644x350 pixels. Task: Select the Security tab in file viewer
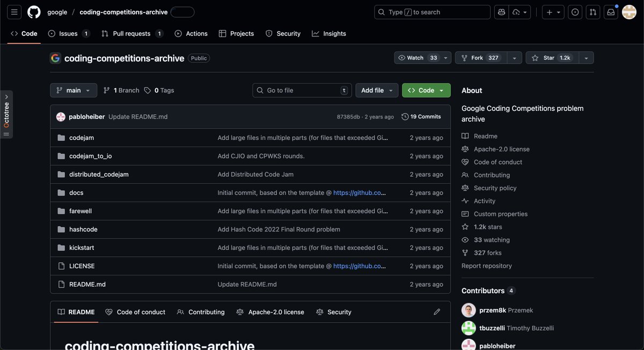(334, 312)
